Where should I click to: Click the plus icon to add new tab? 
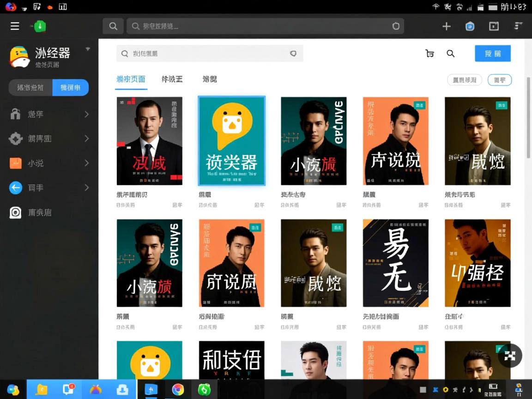pyautogui.click(x=446, y=26)
